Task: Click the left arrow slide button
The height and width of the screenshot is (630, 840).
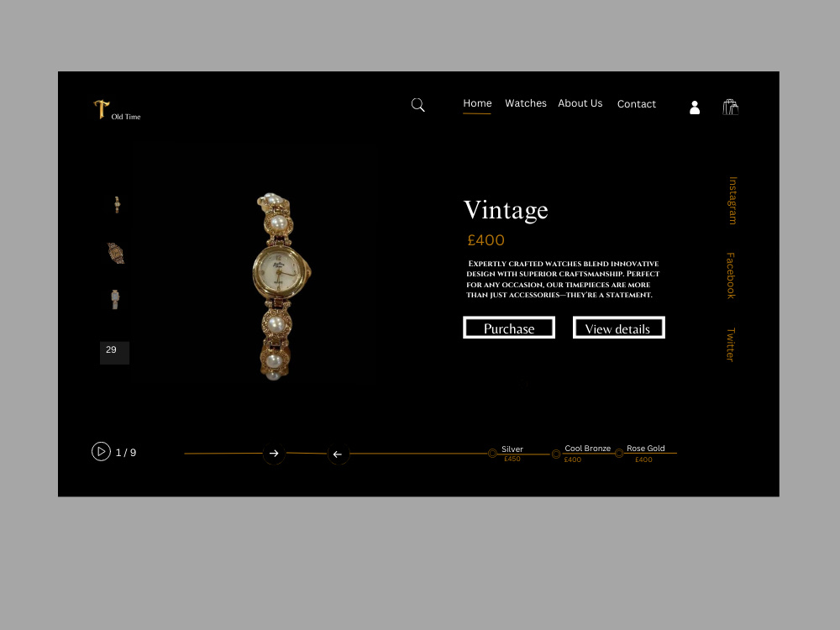Action: [338, 454]
